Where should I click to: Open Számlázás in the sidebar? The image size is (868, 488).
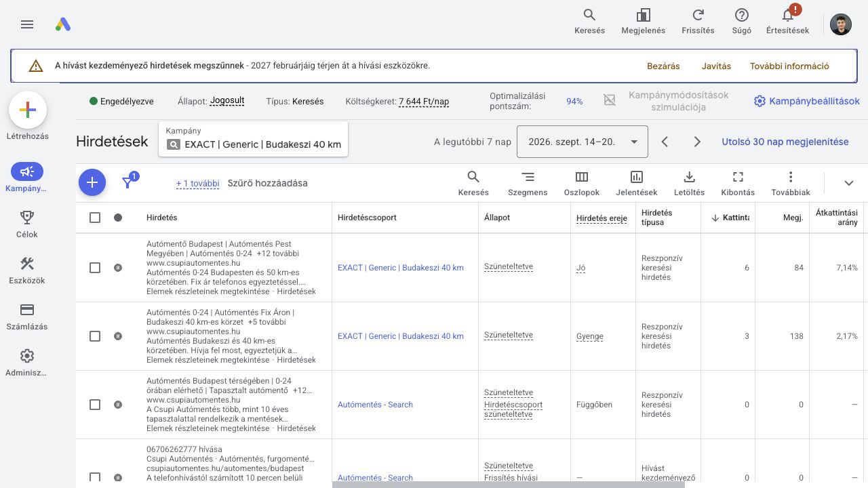[x=27, y=317]
